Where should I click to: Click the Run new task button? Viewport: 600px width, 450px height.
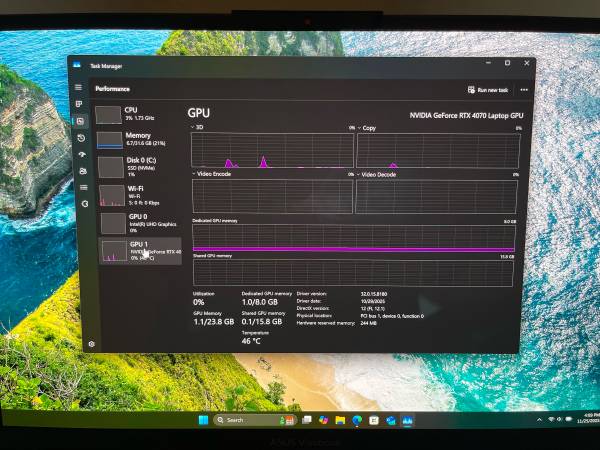pos(487,90)
